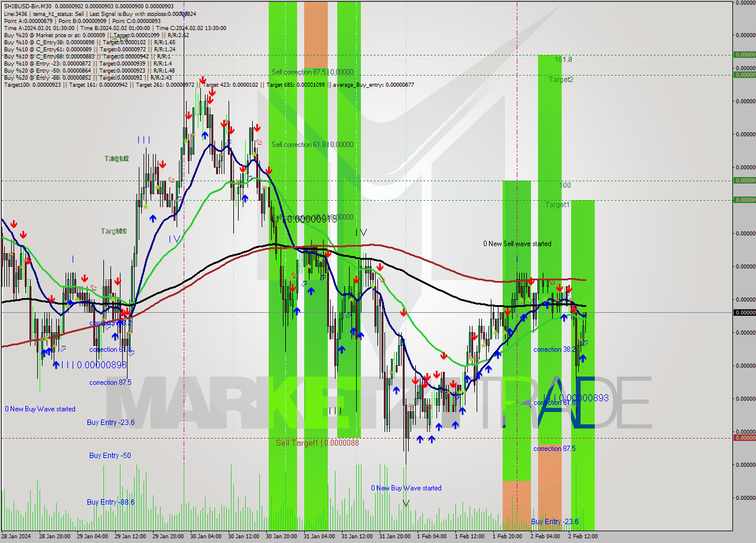Click the 'Buy %20 @ Entry -50: 0.00000864' line
The height and width of the screenshot is (543, 756).
pos(90,70)
